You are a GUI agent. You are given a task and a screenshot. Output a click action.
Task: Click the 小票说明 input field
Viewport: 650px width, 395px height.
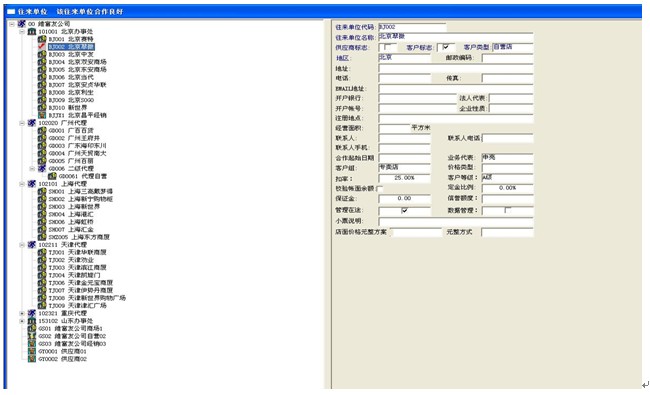pyautogui.click(x=456, y=221)
